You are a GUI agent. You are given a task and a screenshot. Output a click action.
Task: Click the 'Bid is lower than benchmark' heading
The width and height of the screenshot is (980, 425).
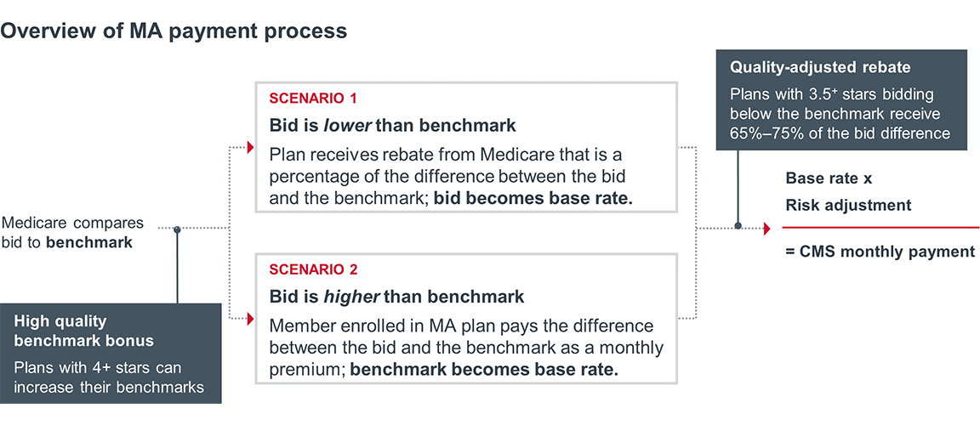[x=393, y=126]
